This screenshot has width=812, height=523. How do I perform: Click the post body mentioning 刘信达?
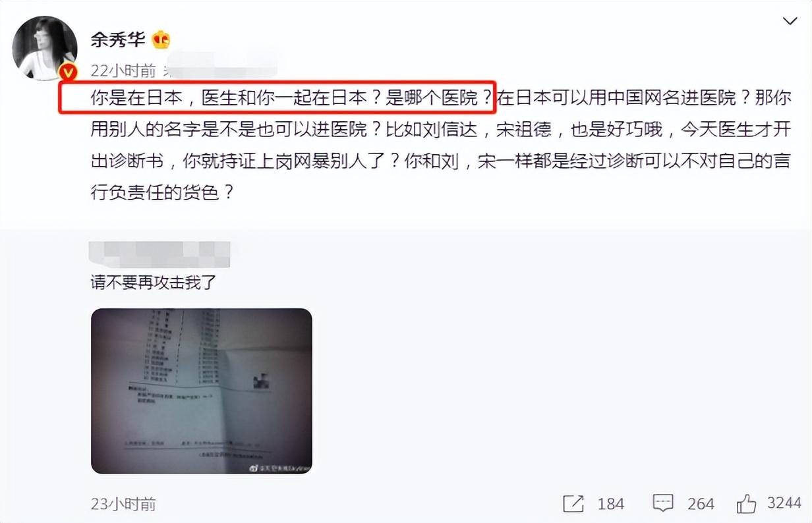440,146
